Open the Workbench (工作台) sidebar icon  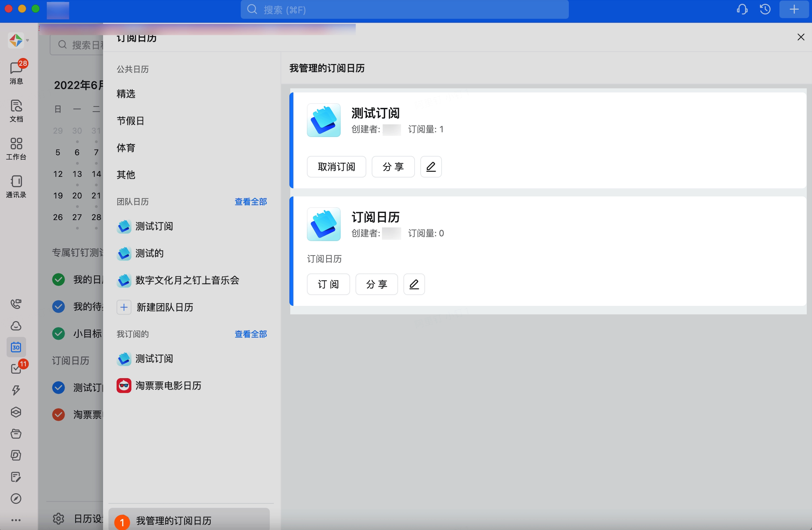click(x=16, y=148)
